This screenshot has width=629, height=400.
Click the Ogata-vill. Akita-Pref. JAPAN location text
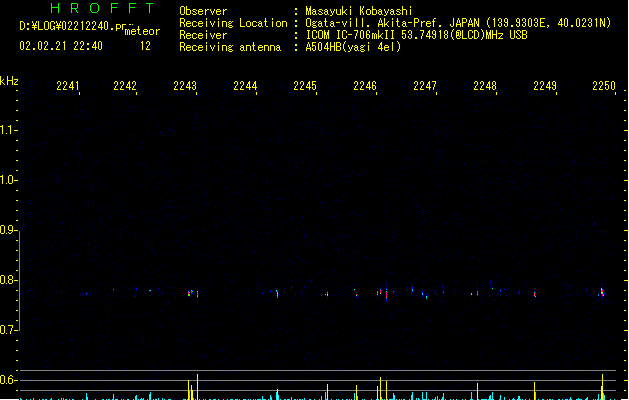coord(393,23)
